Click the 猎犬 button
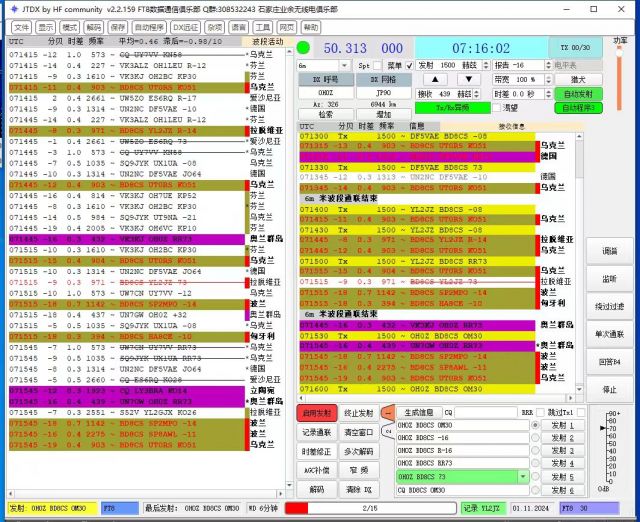The image size is (640, 522). coord(578,79)
